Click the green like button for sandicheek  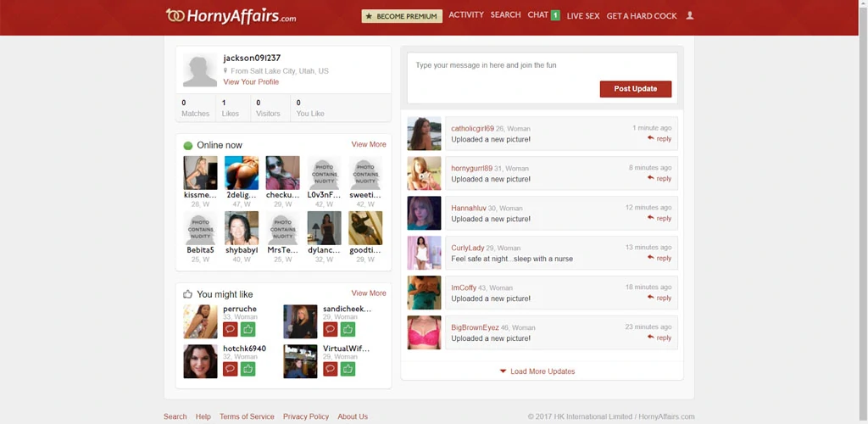coord(348,329)
